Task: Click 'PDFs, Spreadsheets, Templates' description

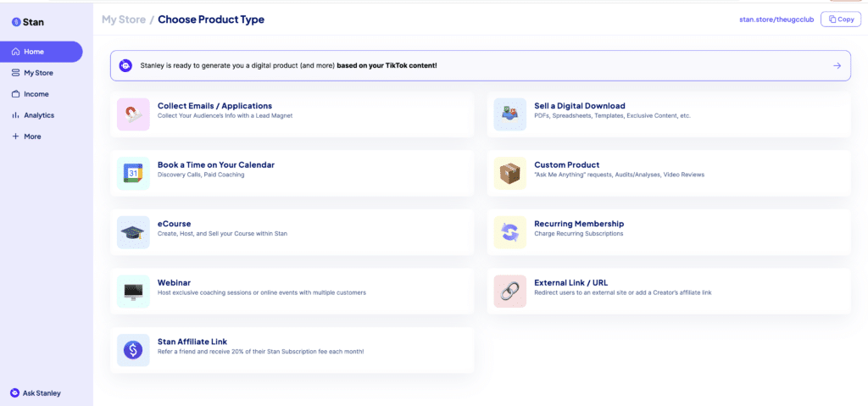Action: pos(612,116)
